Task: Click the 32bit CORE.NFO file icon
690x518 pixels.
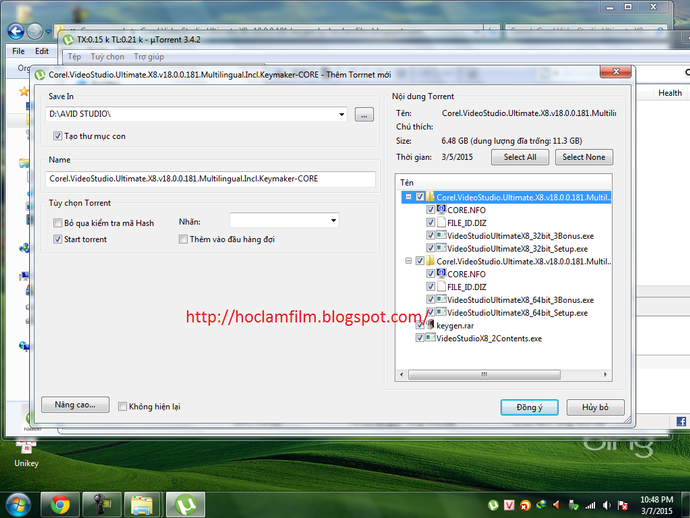Action: tap(441, 209)
